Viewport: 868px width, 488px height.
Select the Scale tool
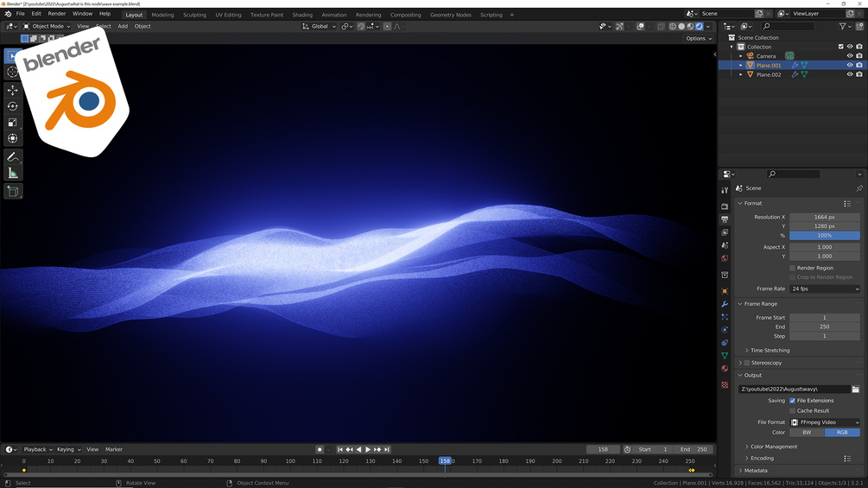(13, 123)
